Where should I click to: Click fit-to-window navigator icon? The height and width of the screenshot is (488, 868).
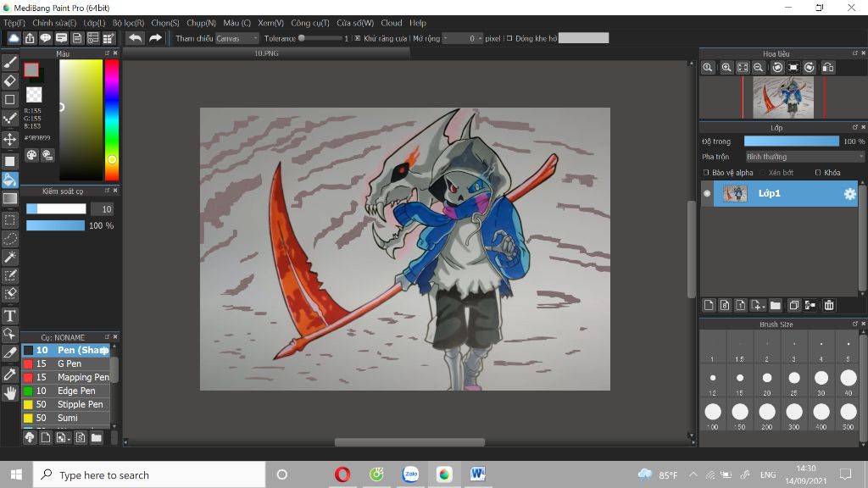pyautogui.click(x=743, y=68)
